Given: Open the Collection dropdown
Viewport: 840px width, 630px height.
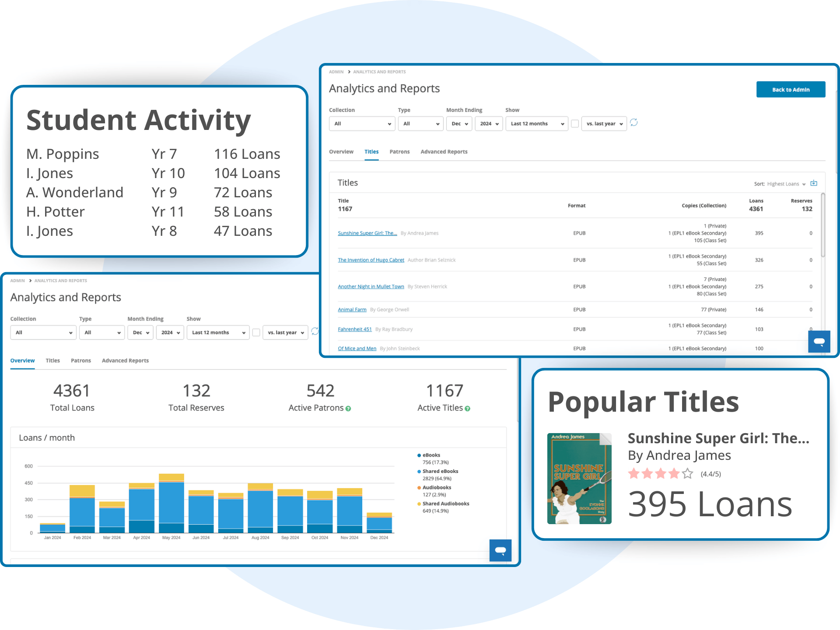Looking at the screenshot, I should pos(362,123).
